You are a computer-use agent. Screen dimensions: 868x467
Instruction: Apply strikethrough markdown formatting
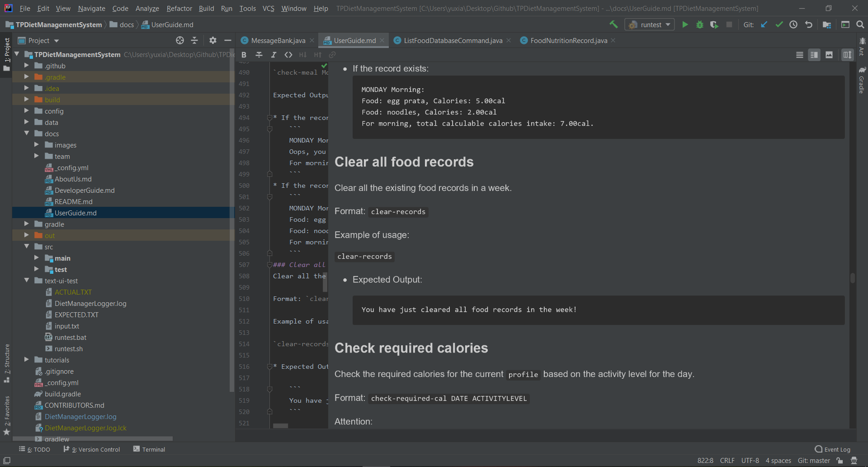(259, 55)
